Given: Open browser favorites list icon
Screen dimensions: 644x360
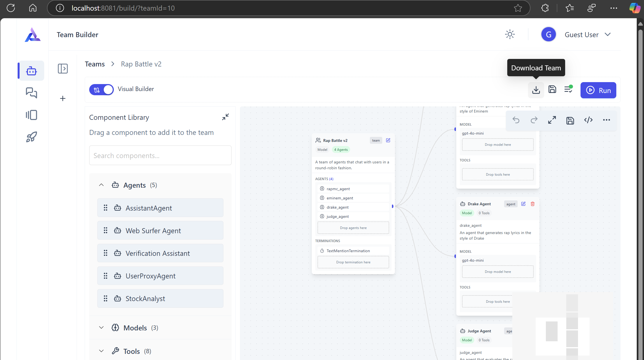Looking at the screenshot, I should [569, 8].
